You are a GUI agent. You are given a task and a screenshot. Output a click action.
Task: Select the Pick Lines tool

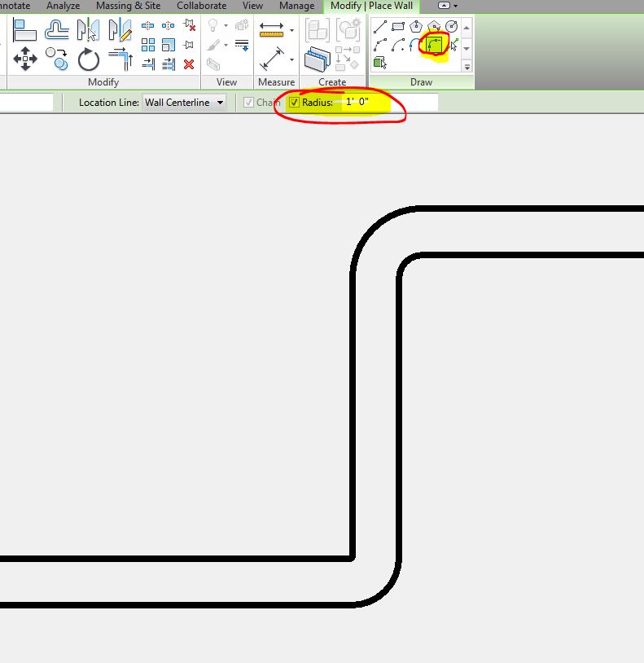coord(453,45)
